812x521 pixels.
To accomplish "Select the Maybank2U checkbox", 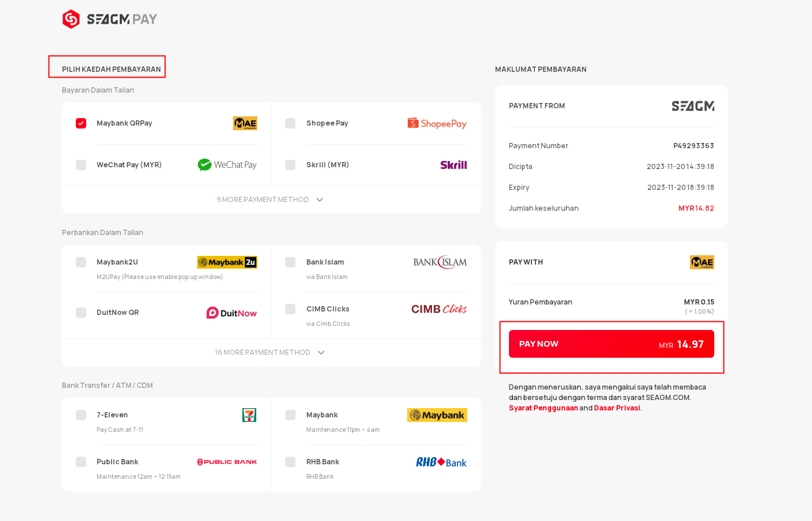I will click(81, 262).
